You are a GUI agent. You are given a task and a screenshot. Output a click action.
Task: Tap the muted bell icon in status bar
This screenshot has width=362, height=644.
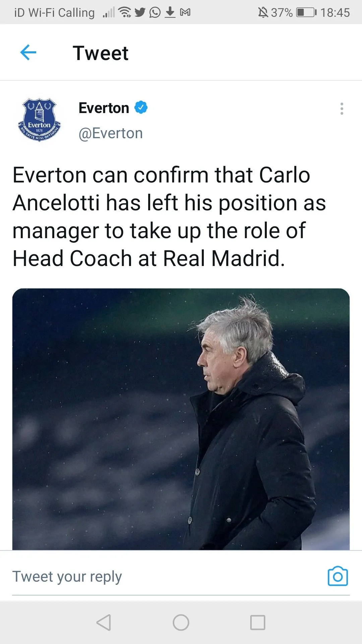pos(263,12)
